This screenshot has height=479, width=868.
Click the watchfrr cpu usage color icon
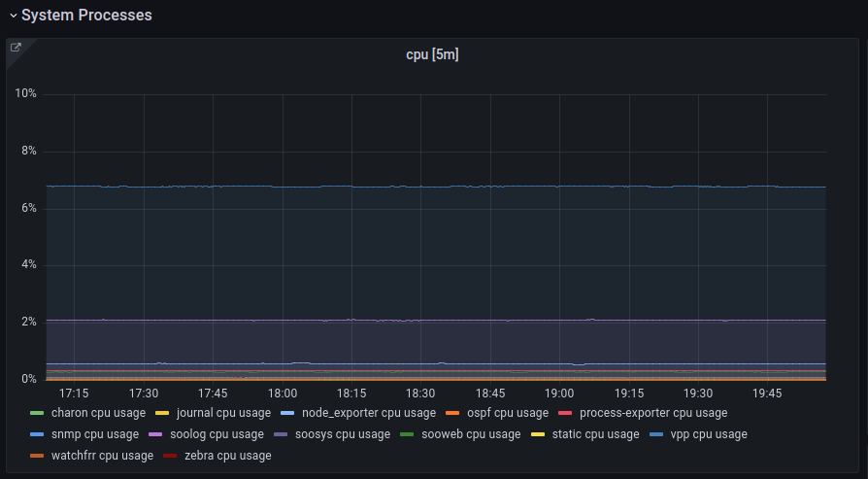(x=37, y=456)
